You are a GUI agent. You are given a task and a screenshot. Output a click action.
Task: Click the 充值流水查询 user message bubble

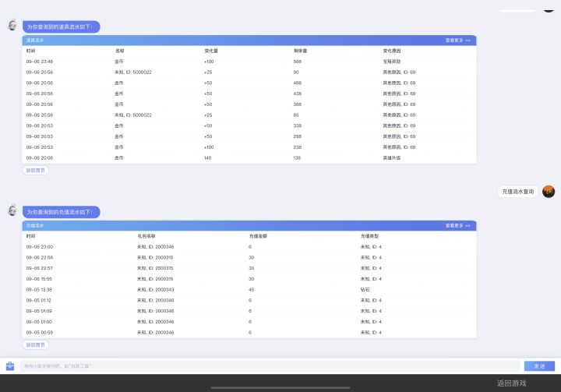517,192
